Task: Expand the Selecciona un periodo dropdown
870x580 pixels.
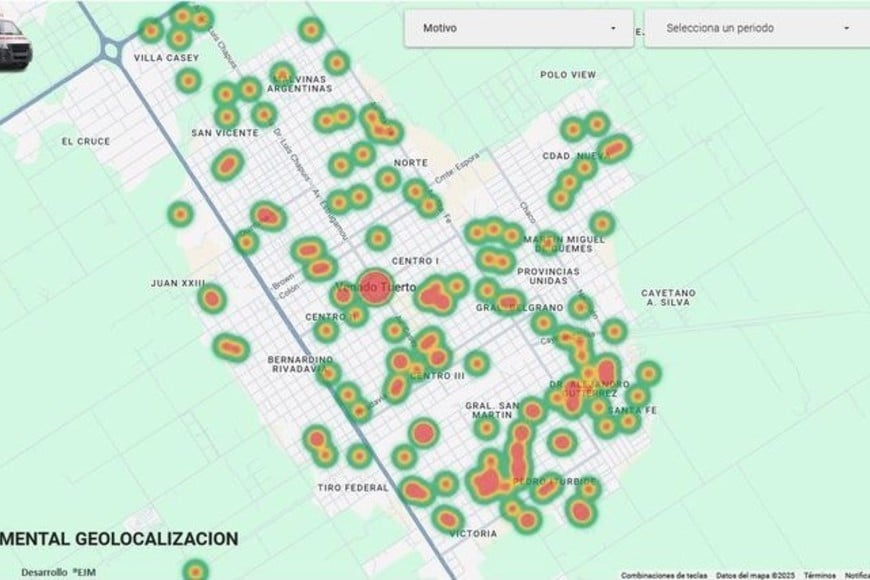Action: 755,28
